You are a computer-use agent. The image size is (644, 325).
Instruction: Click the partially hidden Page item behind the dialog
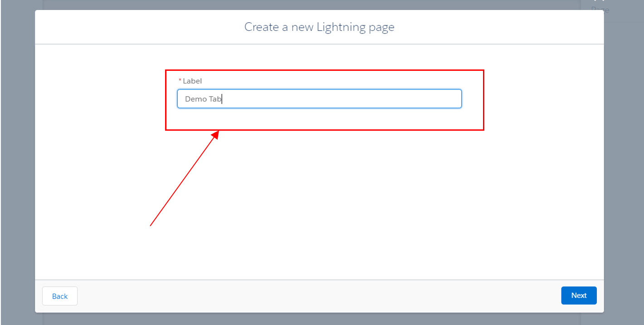(600, 10)
